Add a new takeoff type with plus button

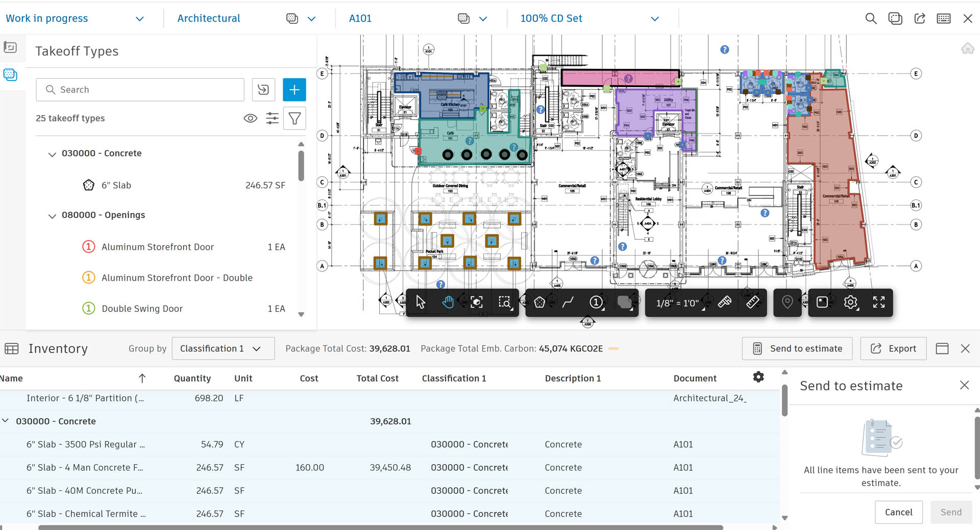point(295,90)
